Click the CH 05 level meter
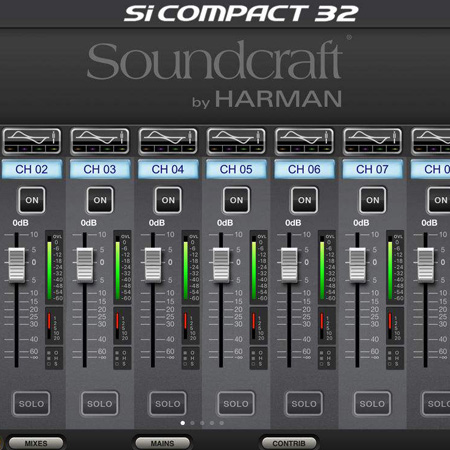The height and width of the screenshot is (450, 450). [x=258, y=267]
